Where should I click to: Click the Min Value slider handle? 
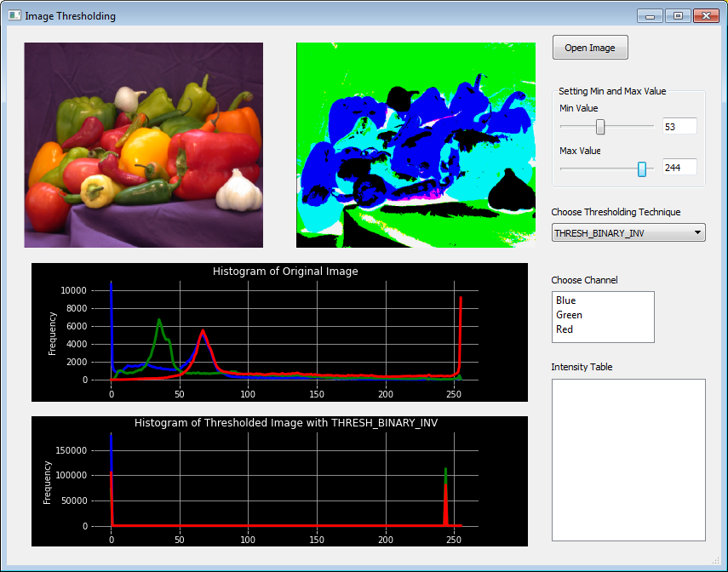pos(600,125)
